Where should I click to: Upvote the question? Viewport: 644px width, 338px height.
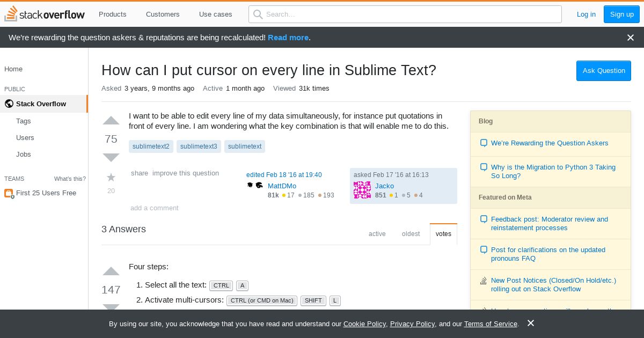[111, 121]
